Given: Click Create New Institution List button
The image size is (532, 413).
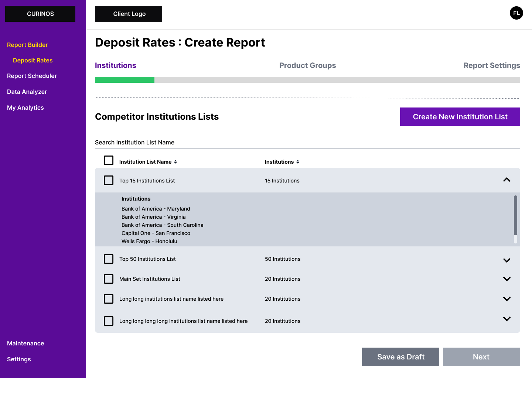Looking at the screenshot, I should (x=460, y=117).
